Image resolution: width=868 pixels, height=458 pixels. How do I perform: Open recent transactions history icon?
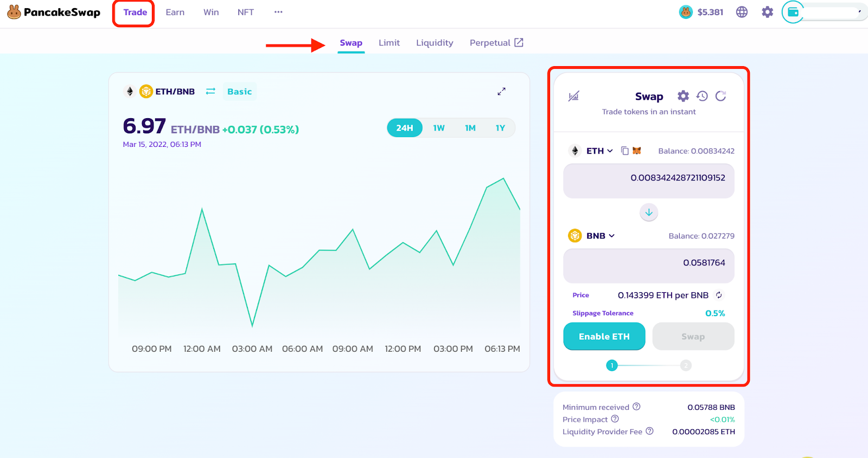point(702,96)
